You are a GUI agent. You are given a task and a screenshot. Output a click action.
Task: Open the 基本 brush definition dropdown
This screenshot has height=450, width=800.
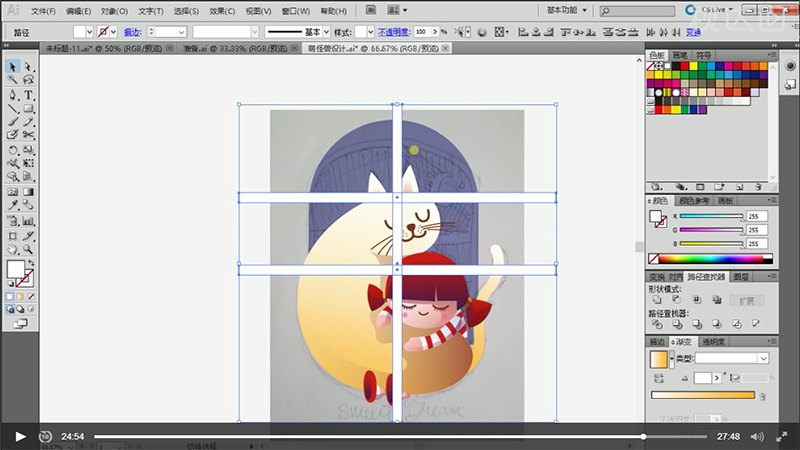click(x=326, y=32)
